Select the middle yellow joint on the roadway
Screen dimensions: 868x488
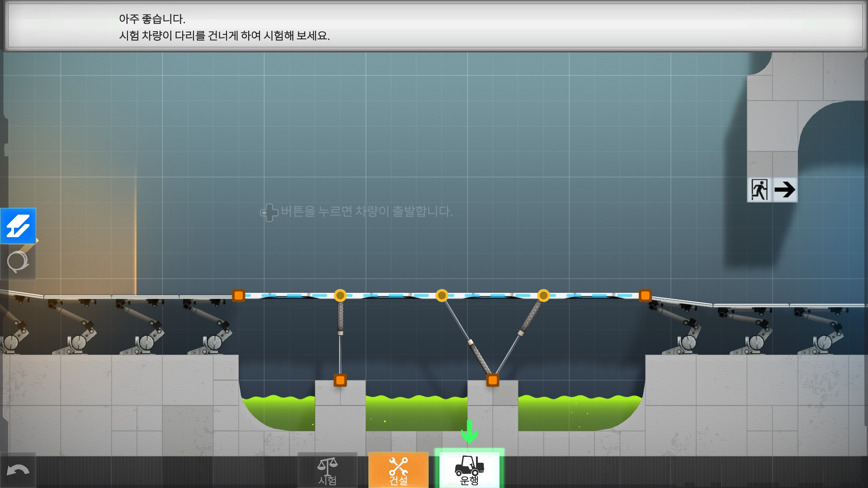coord(442,296)
